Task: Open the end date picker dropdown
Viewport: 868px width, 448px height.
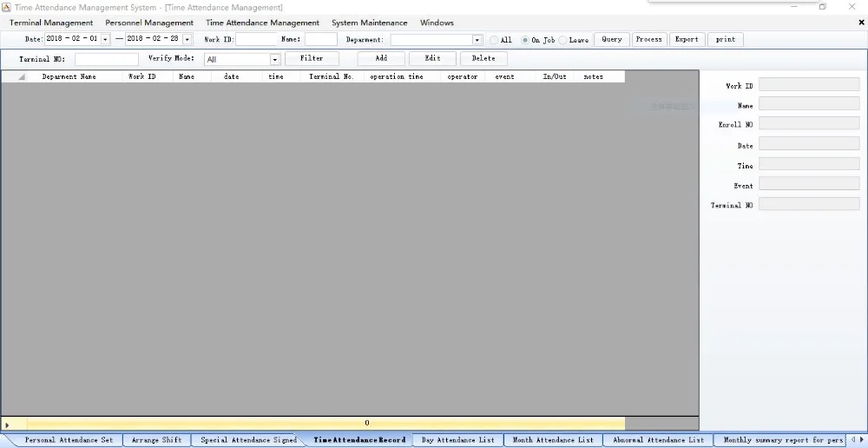Action: [187, 39]
